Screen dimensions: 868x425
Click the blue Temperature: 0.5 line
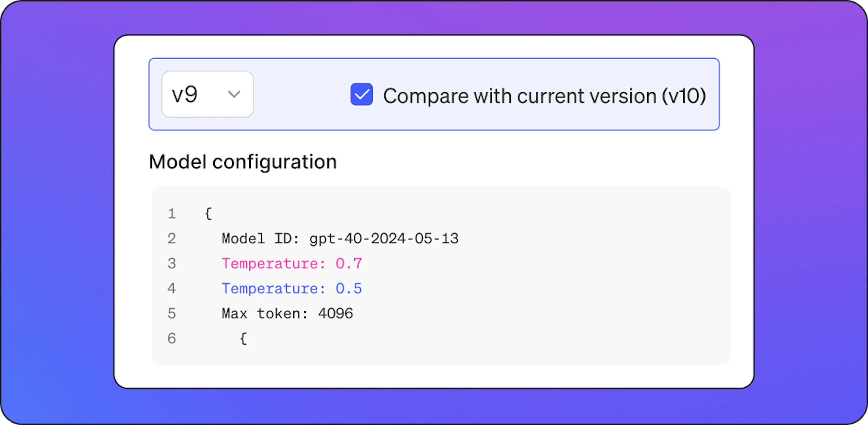[x=292, y=288]
